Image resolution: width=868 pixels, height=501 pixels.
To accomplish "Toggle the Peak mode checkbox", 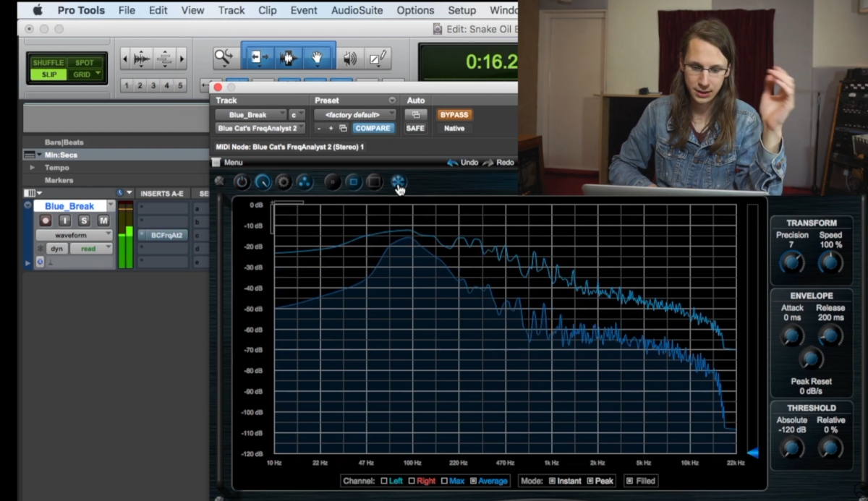I will pyautogui.click(x=590, y=481).
